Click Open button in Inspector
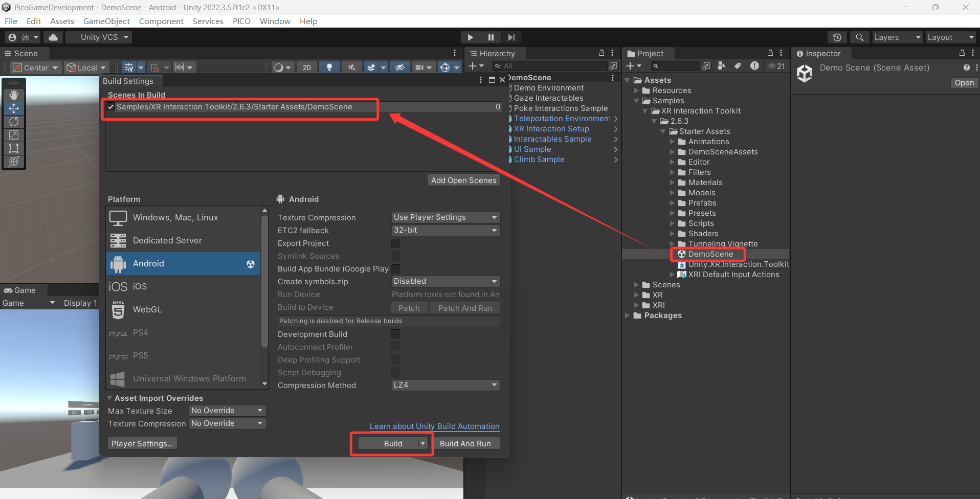The height and width of the screenshot is (499, 980). pyautogui.click(x=964, y=83)
